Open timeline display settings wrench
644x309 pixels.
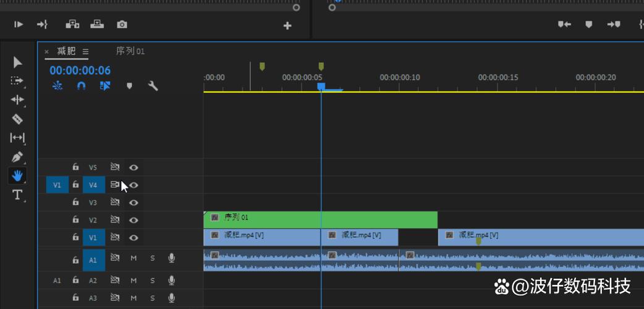click(153, 86)
